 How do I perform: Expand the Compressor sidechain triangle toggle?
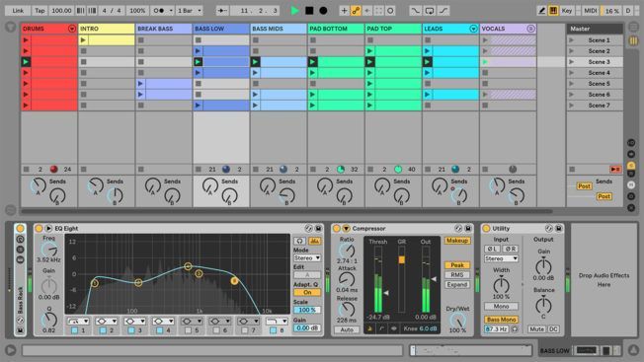coord(346,229)
